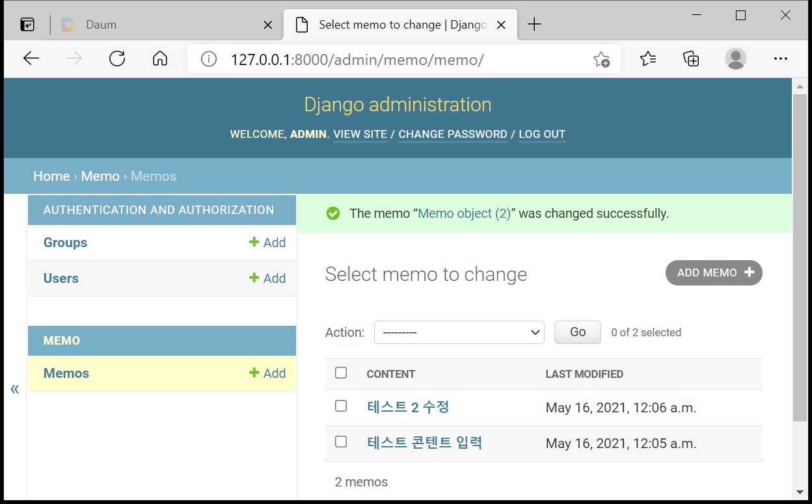Reload the page with the refresh icon
This screenshot has height=504, width=812.
tap(117, 59)
